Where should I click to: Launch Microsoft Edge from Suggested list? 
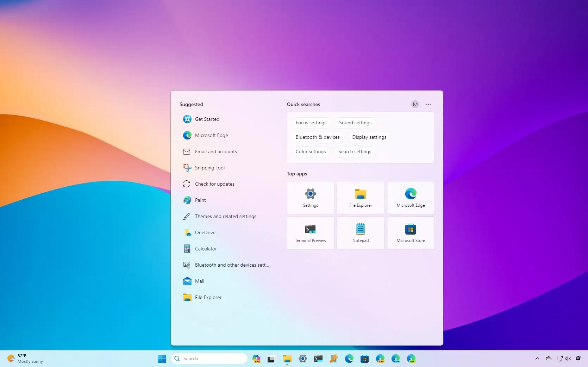(225, 135)
